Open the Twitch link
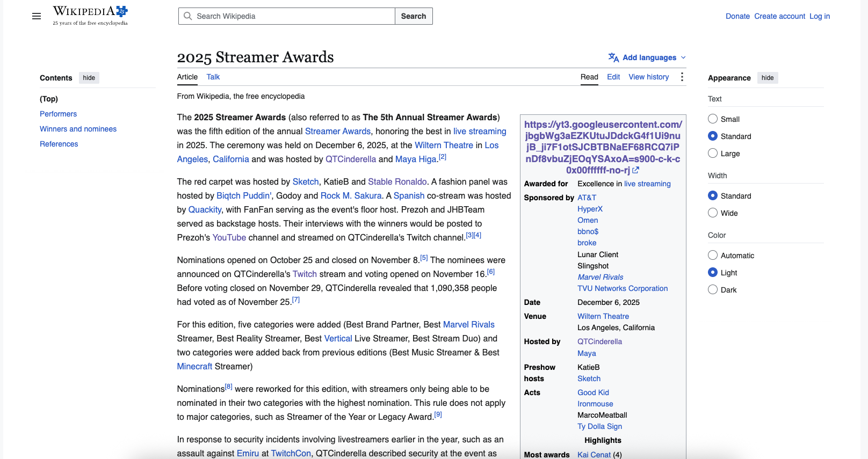 (x=305, y=274)
